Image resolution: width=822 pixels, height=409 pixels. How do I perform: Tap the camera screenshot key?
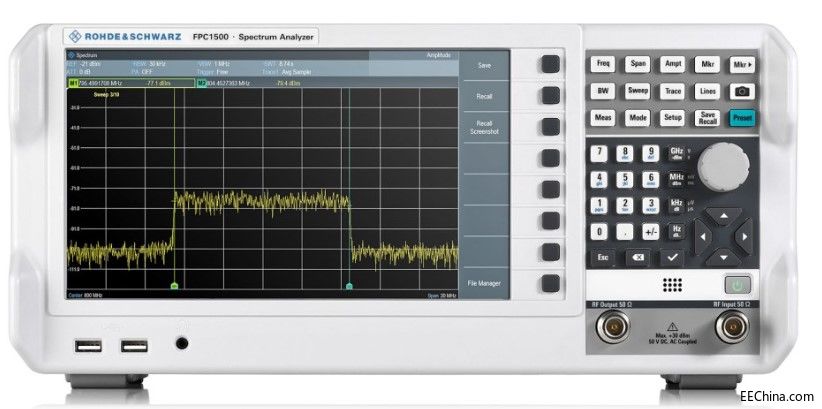click(x=742, y=91)
